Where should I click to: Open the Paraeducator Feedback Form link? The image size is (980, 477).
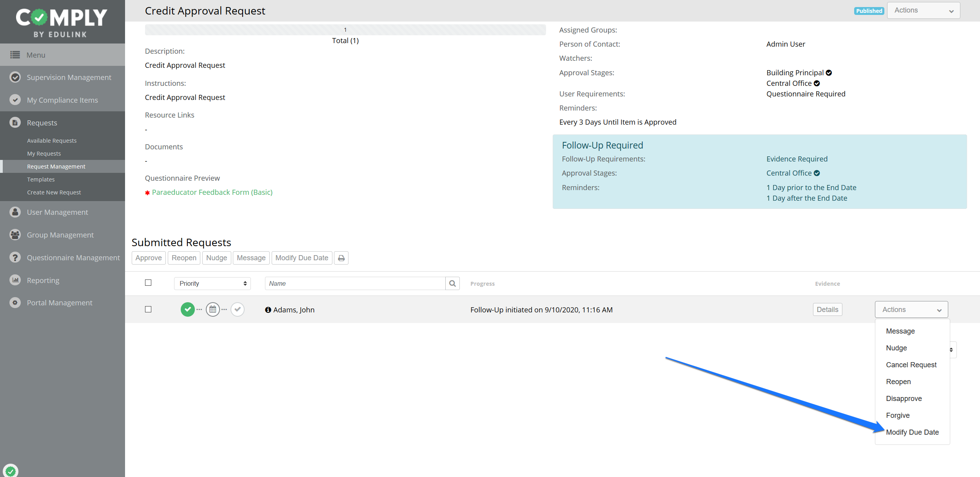tap(212, 192)
